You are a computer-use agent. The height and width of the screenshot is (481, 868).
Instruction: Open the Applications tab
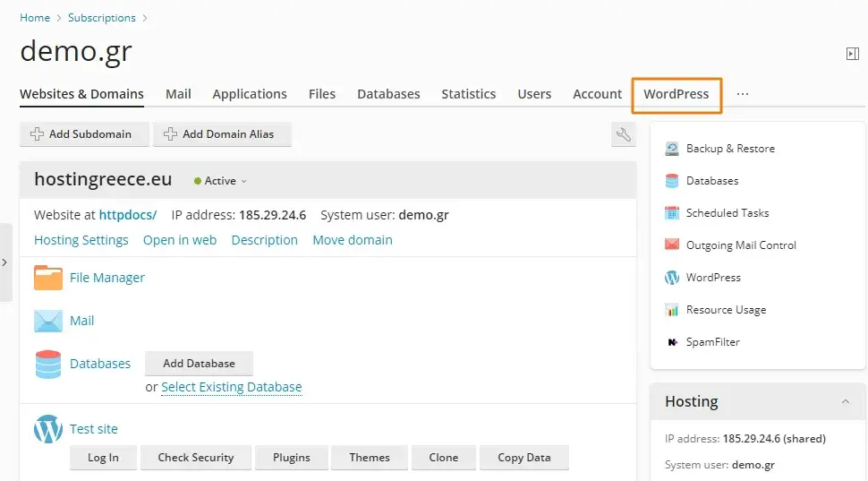(250, 94)
